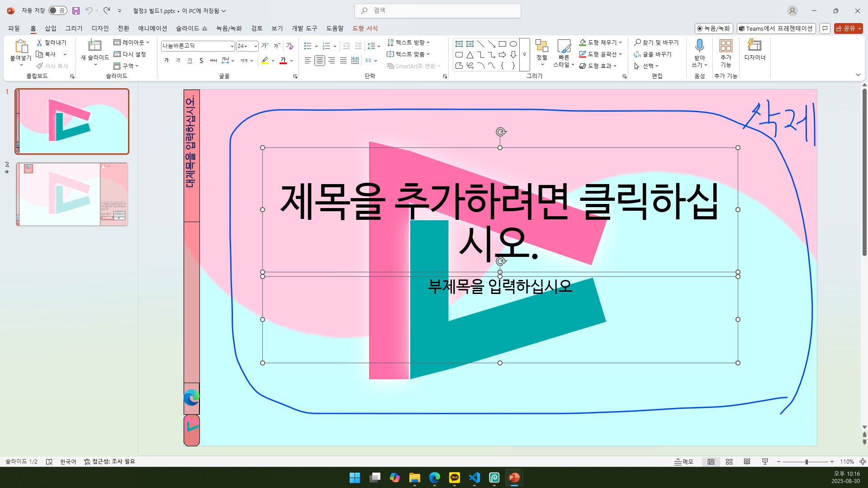Image resolution: width=868 pixels, height=488 pixels.
Task: Select the Isosceles Triangle shape
Action: [x=470, y=55]
